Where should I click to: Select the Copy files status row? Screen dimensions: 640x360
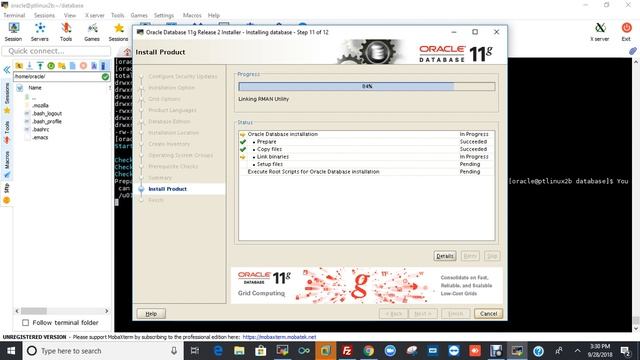pos(366,149)
